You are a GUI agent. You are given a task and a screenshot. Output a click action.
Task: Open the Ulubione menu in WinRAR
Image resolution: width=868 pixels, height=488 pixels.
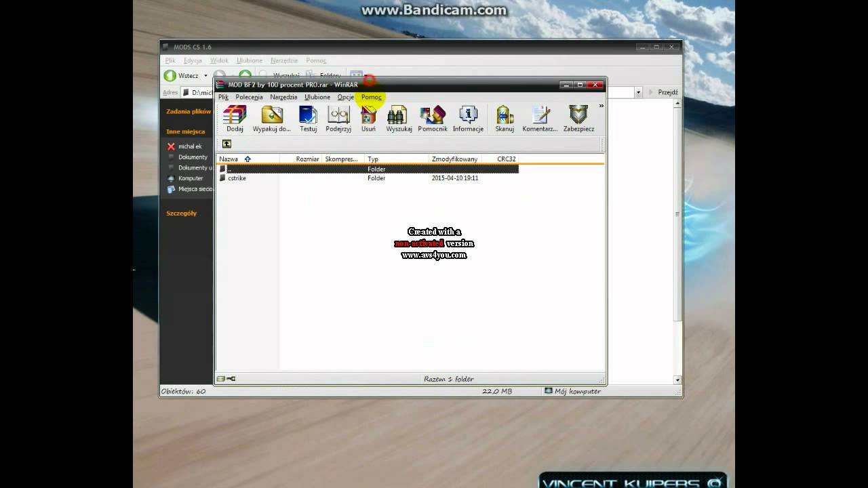coord(317,97)
